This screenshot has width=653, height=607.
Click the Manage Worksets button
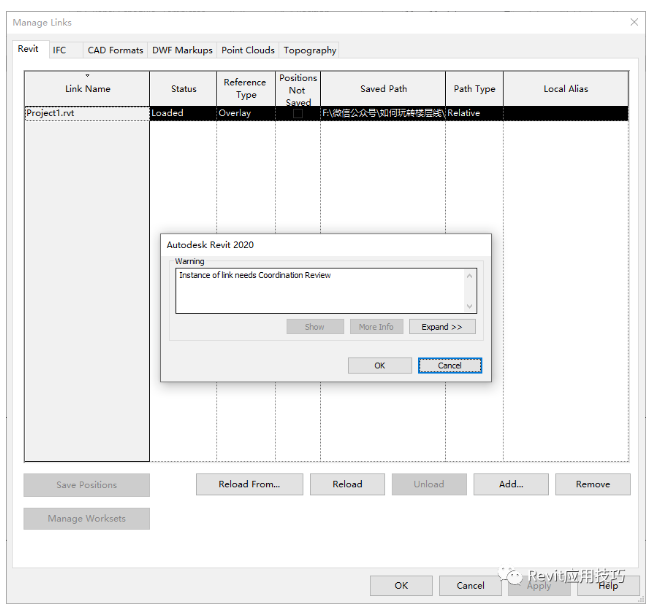click(x=87, y=518)
